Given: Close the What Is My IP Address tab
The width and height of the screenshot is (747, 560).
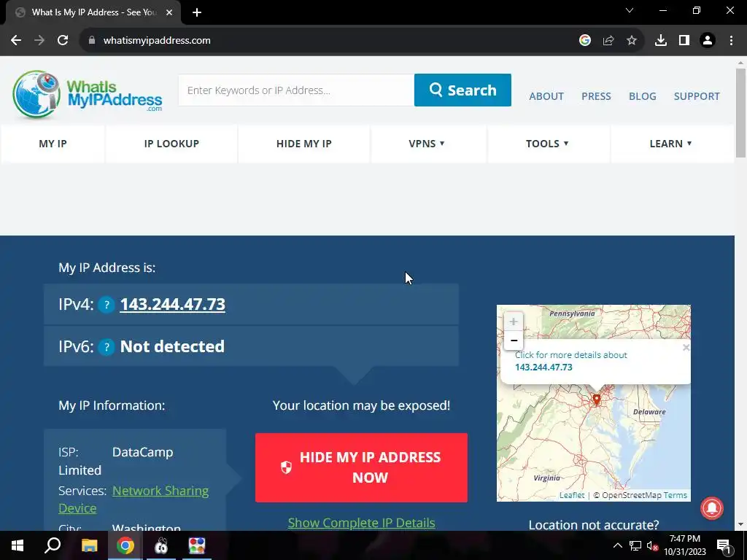Looking at the screenshot, I should tap(169, 13).
